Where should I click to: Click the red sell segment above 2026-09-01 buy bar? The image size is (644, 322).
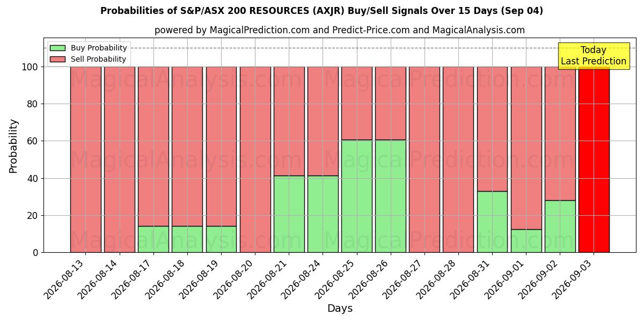(x=526, y=148)
